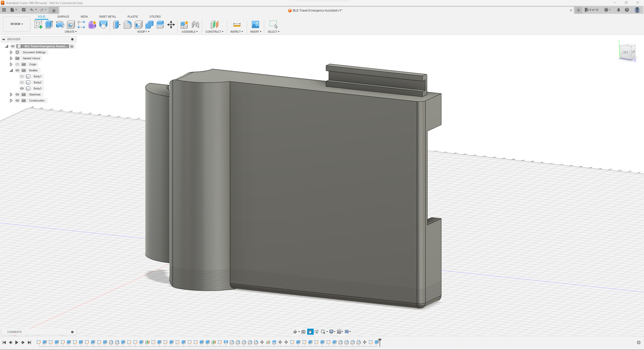Click the Insert Canvas image icon

click(255, 24)
